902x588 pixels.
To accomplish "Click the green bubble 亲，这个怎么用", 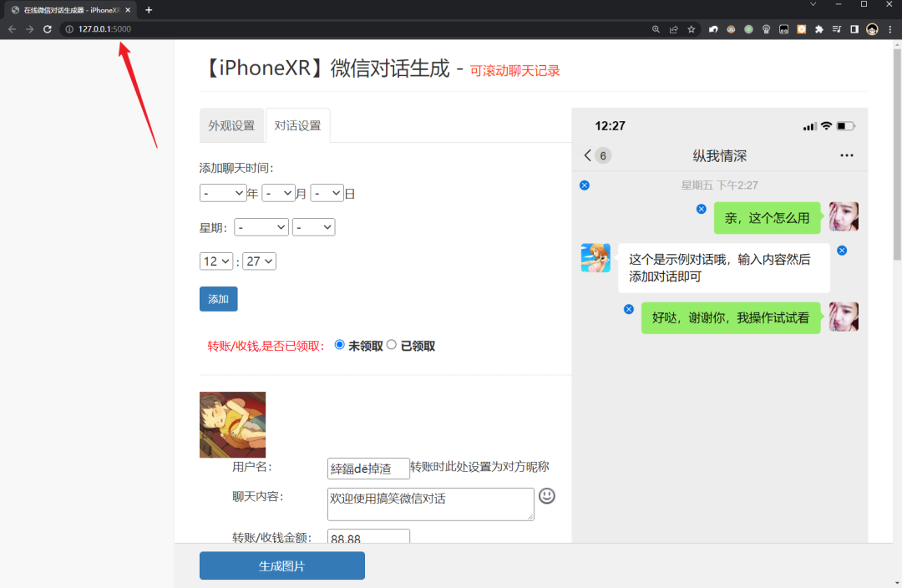I will click(768, 218).
